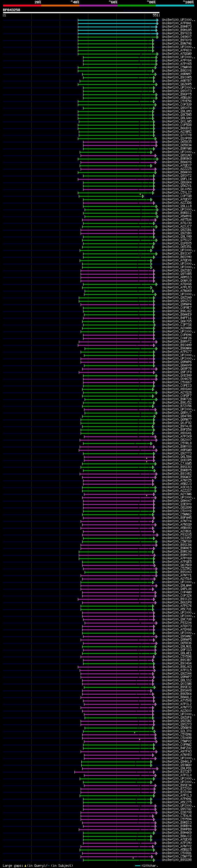The height and width of the screenshot is (868, 197).
Task: Click the UniRef100_C0PEI3 hit label
Action: coord(177,386)
